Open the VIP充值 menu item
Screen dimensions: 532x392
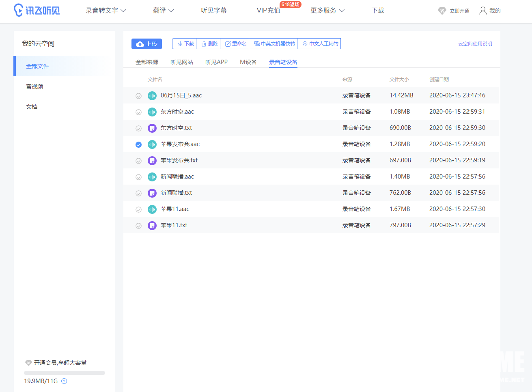click(269, 11)
